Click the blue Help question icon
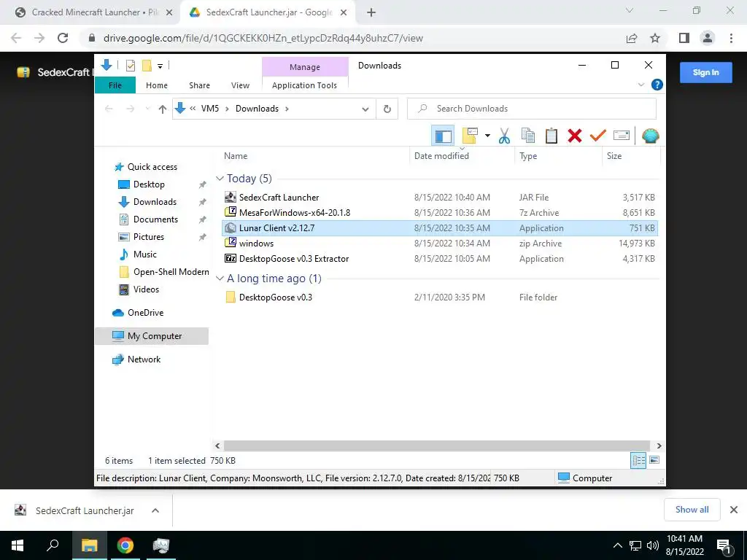Viewport: 747px width, 560px height. (x=657, y=85)
